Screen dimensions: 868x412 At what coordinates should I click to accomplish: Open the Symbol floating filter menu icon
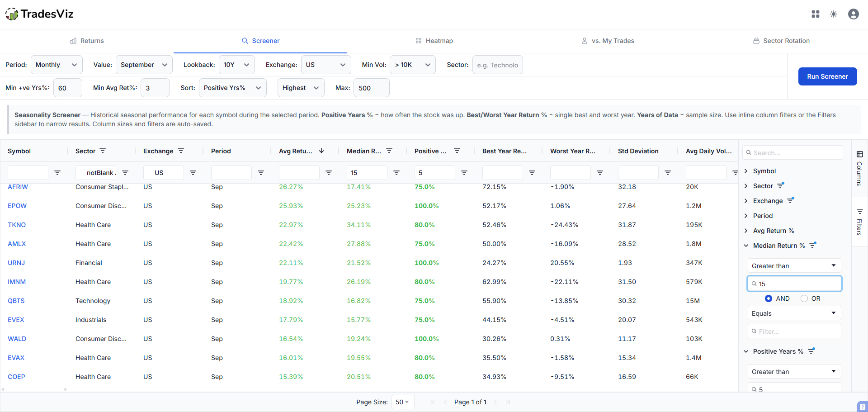[57, 173]
